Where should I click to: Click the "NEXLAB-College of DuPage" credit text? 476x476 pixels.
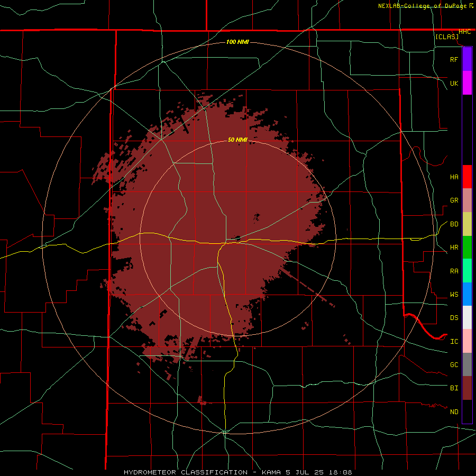tap(423, 6)
